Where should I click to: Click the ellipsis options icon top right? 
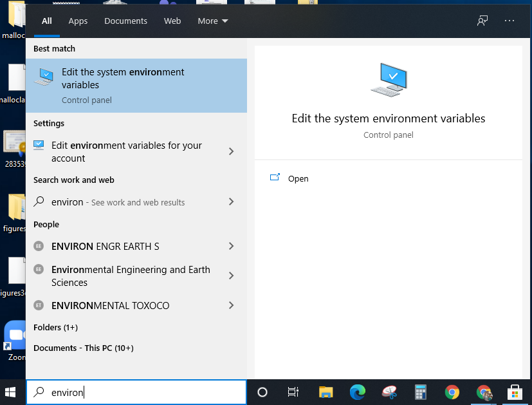[509, 21]
